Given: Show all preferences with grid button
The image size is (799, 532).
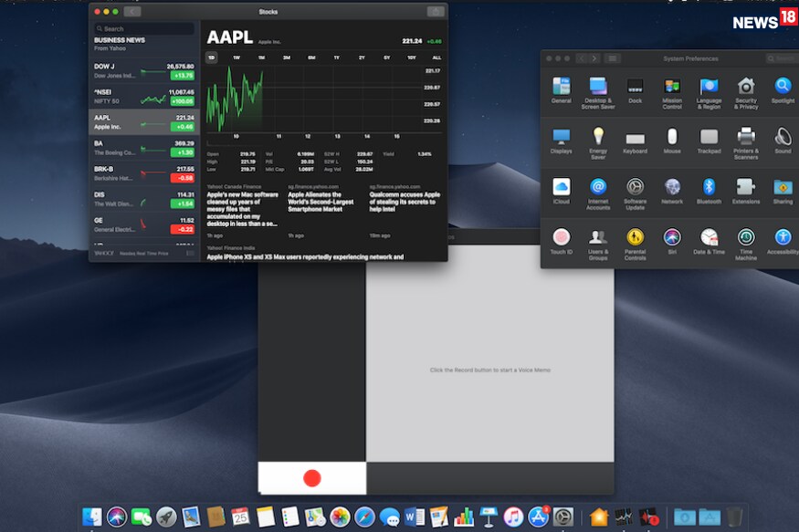Looking at the screenshot, I should point(613,58).
